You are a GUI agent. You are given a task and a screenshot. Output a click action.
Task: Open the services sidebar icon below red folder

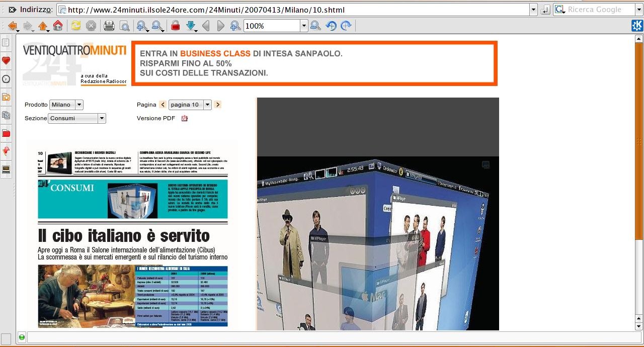6,151
